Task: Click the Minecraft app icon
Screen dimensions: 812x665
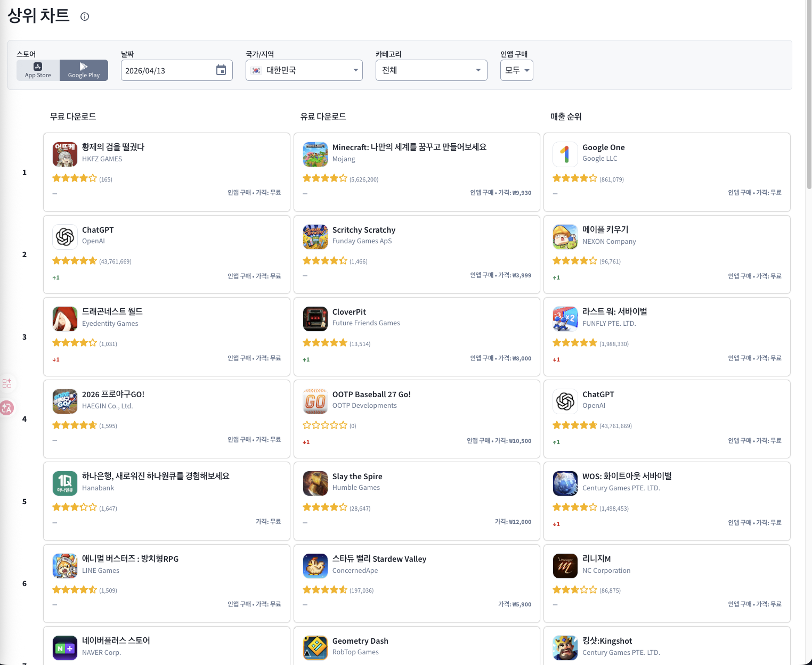Action: click(315, 154)
